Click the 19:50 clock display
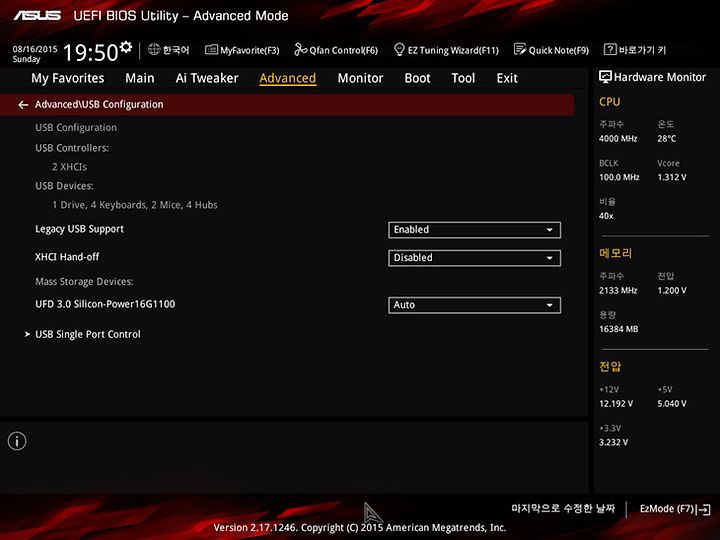Screen dimensions: 720x540 click(91, 52)
